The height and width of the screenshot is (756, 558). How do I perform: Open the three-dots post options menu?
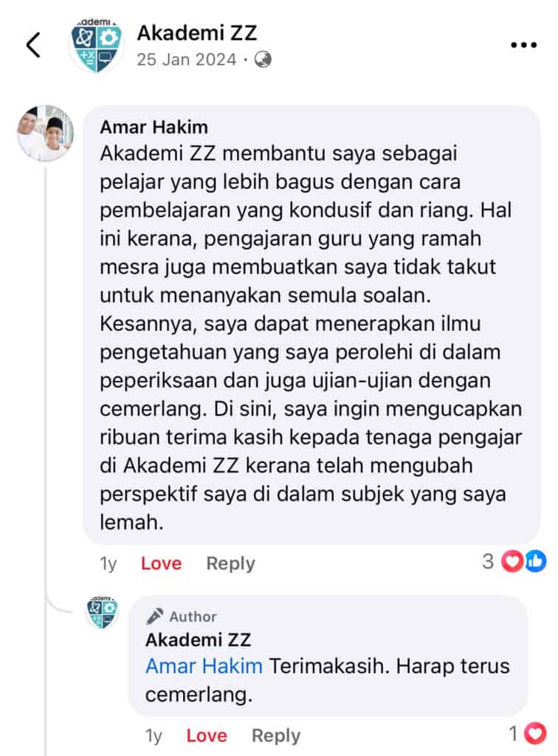[x=524, y=45]
